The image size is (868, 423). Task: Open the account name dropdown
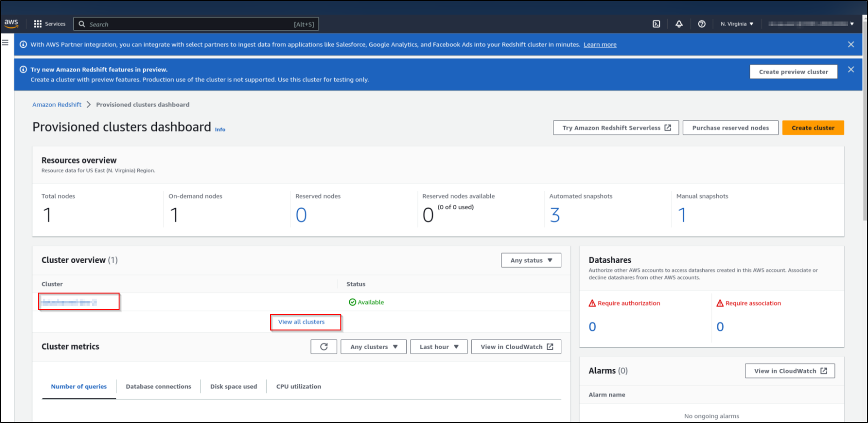[811, 24]
